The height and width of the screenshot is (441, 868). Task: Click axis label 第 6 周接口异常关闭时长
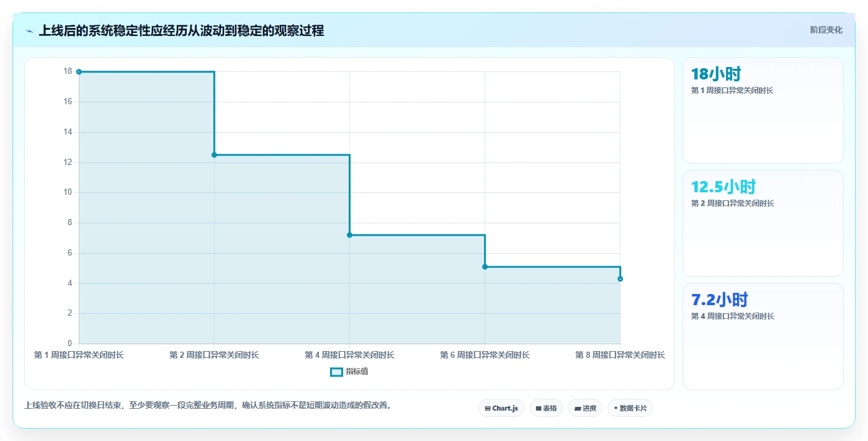click(485, 355)
